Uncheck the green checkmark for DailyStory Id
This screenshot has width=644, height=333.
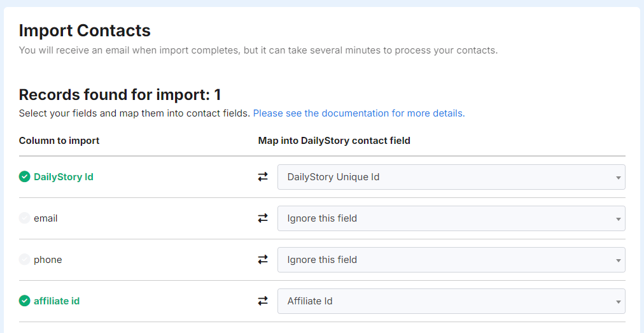point(25,177)
